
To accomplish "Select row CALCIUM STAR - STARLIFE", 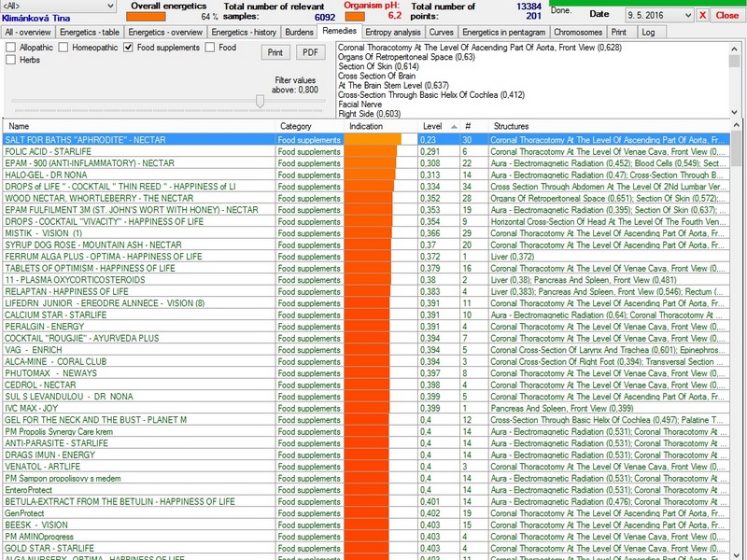I will 366,315.
